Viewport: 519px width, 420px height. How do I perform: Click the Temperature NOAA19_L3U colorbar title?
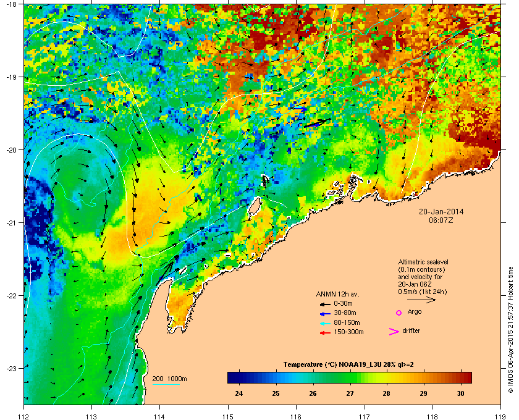(x=348, y=365)
